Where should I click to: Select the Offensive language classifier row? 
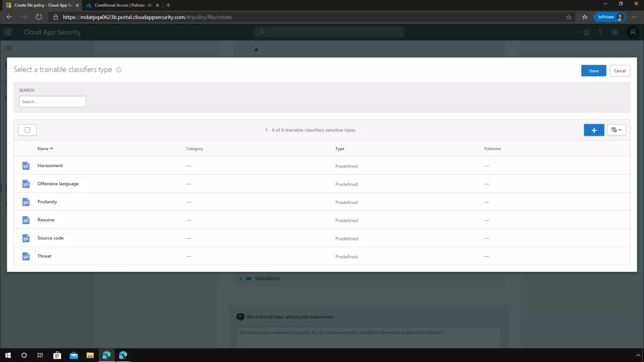tap(58, 184)
